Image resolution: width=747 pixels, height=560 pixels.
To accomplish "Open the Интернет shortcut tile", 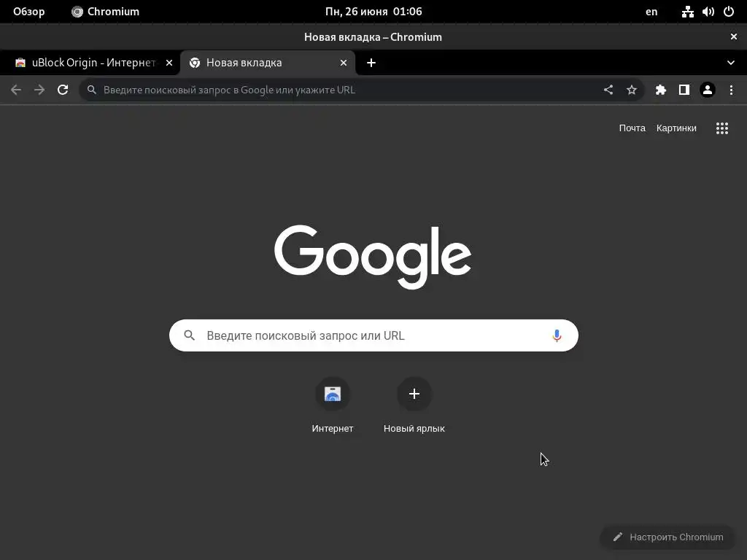I will tap(333, 404).
